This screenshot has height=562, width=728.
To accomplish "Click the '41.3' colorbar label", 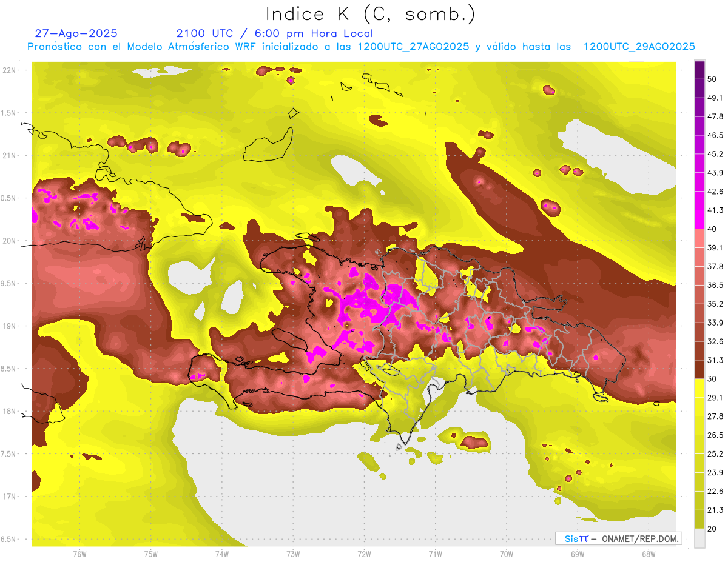I will (x=715, y=210).
